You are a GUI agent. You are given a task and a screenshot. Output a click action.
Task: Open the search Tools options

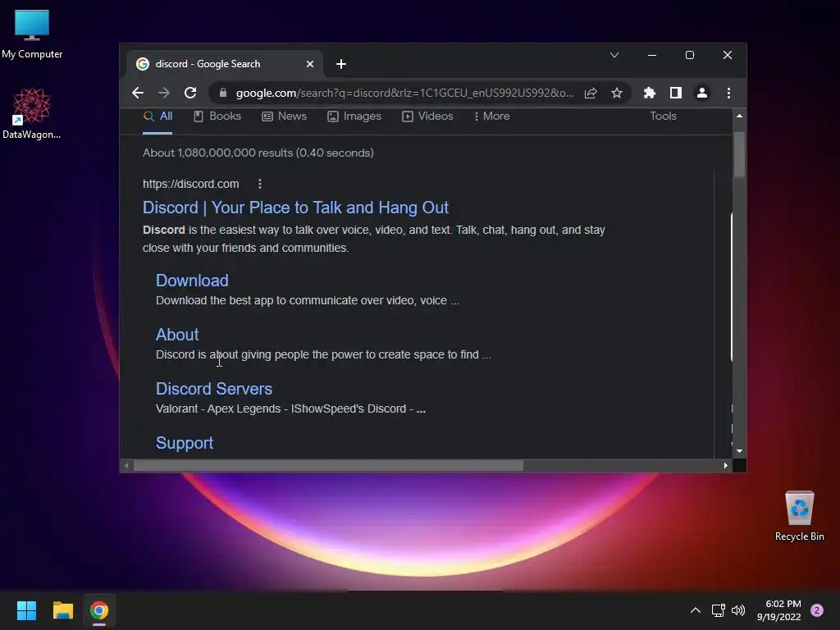[663, 116]
